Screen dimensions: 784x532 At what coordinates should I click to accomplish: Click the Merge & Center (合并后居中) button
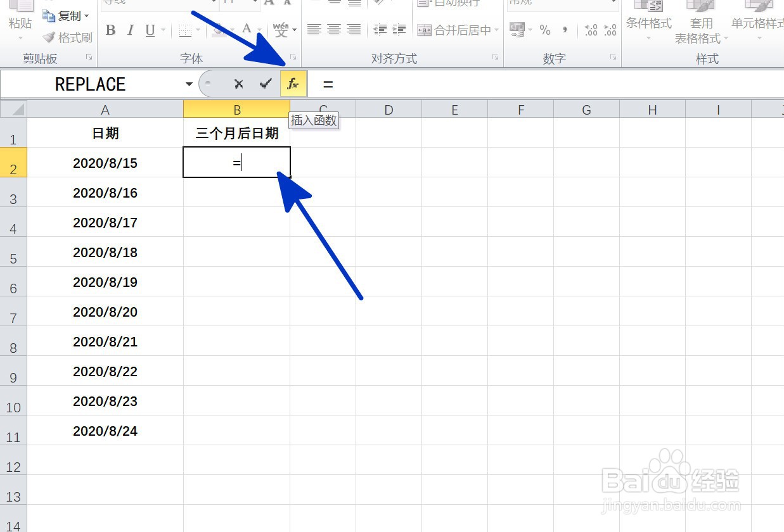[x=454, y=30]
